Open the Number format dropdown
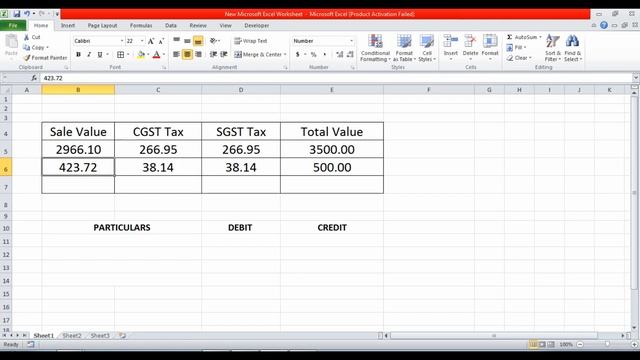Screen dimensions: 640x360 coord(351,41)
